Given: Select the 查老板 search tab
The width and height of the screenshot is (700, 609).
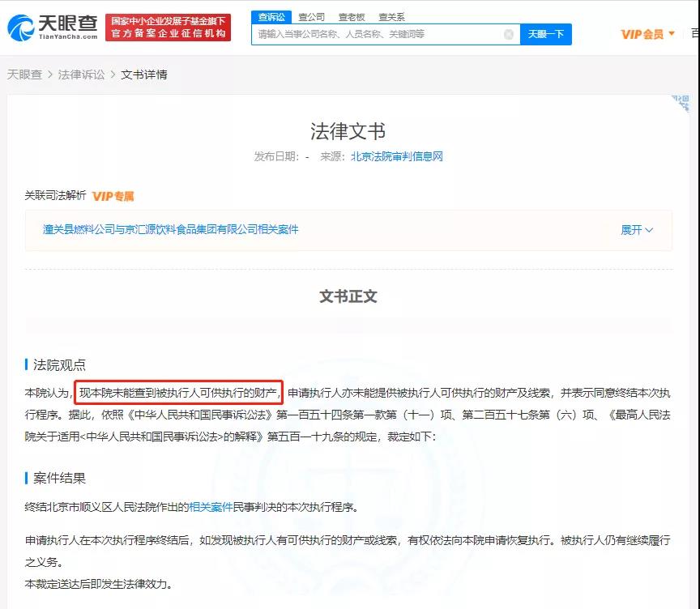Looking at the screenshot, I should [x=352, y=17].
